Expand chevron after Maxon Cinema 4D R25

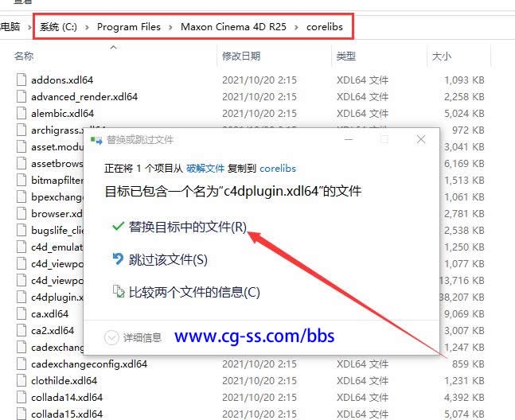pyautogui.click(x=296, y=27)
